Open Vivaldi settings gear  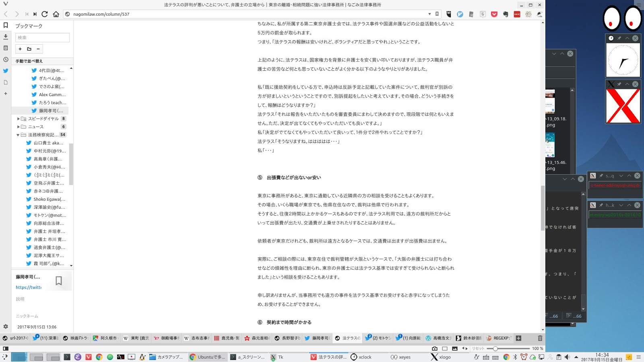pyautogui.click(x=6, y=327)
